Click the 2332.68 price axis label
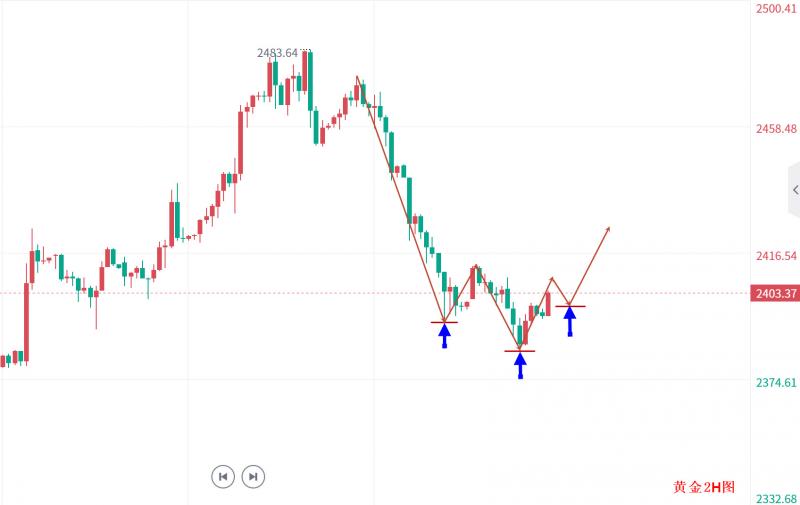Viewport: 800px width, 505px height. click(x=775, y=498)
